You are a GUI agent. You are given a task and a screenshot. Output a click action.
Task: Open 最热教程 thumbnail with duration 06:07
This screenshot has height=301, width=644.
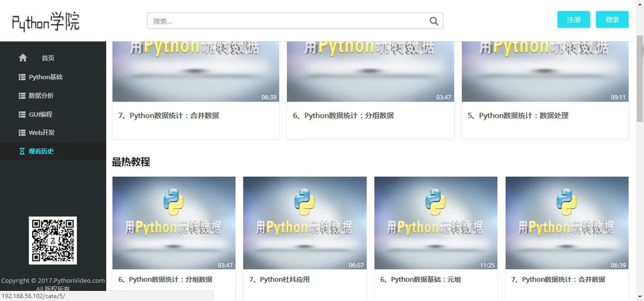305,223
